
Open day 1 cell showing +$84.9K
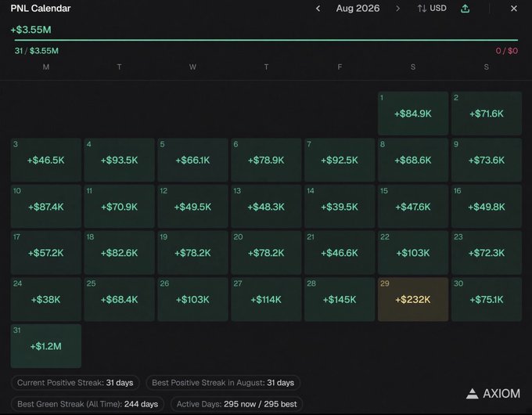click(413, 113)
